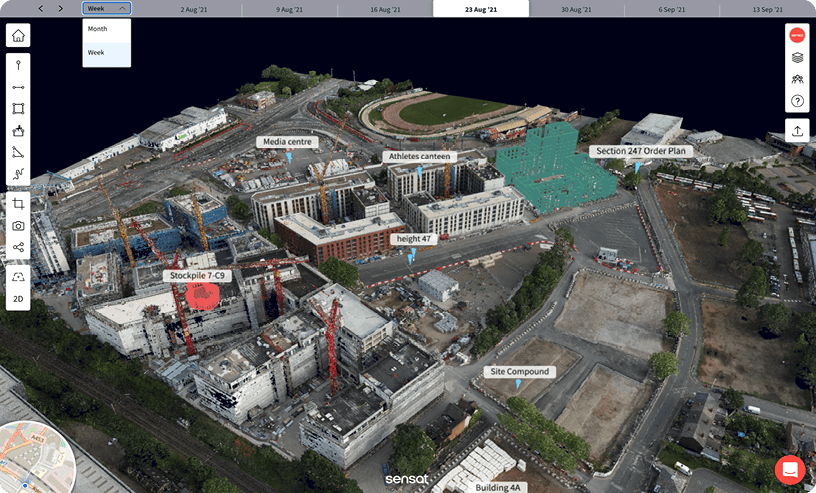Open the share options icon
Image resolution: width=816 pixels, height=493 pixels.
click(18, 247)
